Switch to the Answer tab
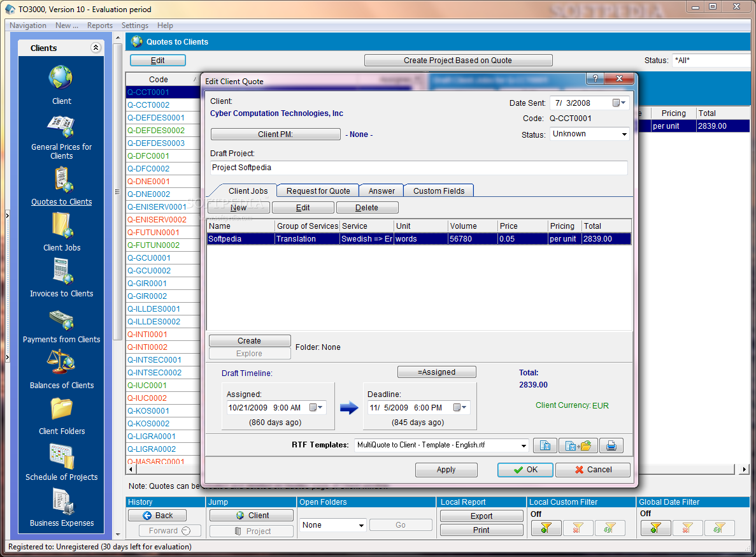The height and width of the screenshot is (557, 756). click(x=382, y=191)
